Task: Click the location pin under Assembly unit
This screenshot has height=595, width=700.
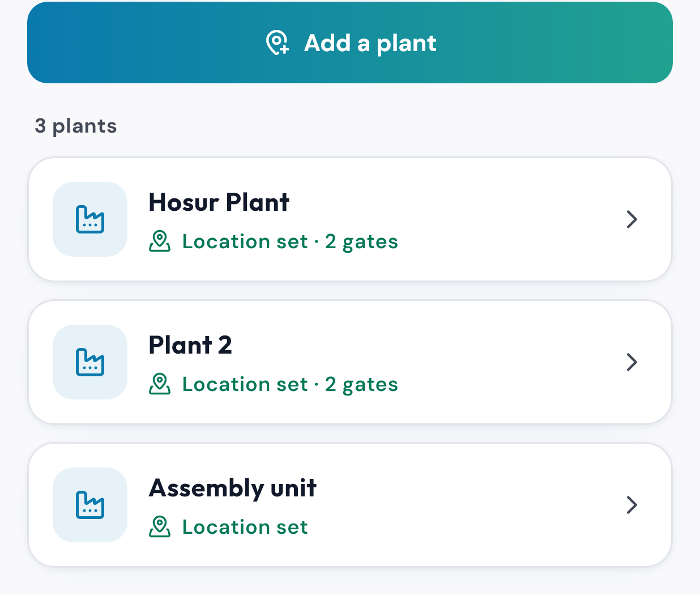Action: [x=160, y=527]
